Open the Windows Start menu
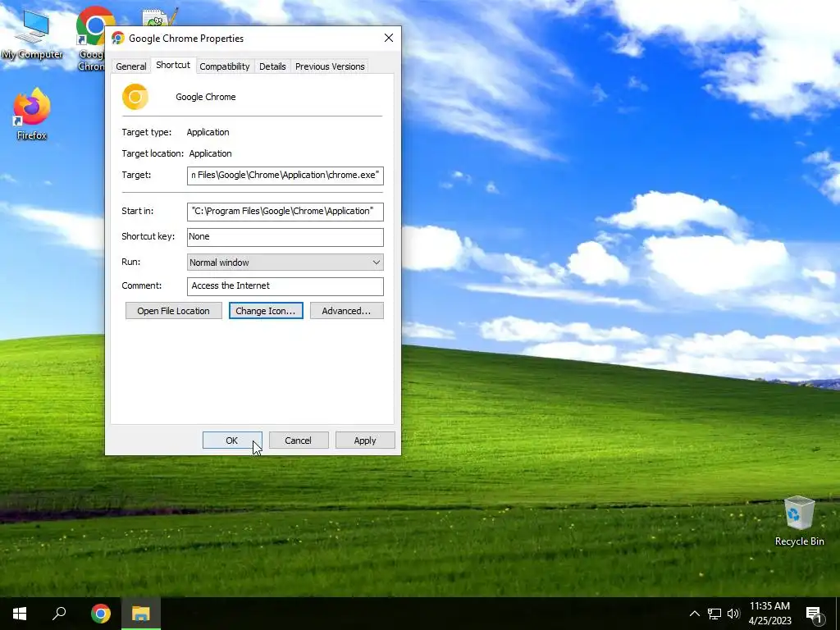 [x=20, y=614]
